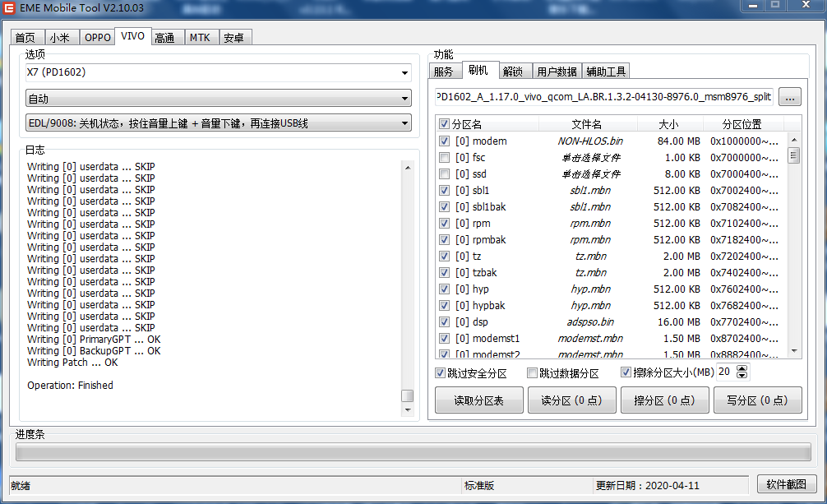Toggle the 跳过安全分区 checkbox
827x504 pixels.
pos(440,373)
